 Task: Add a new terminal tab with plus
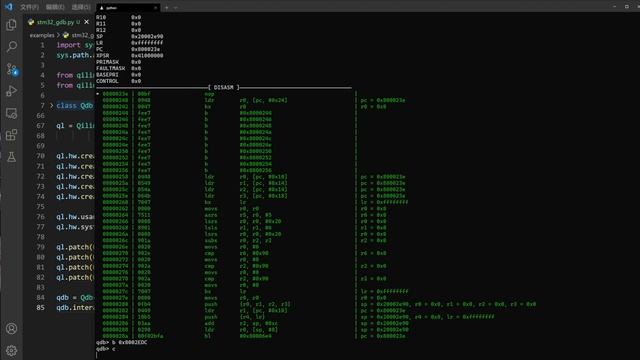point(167,7)
